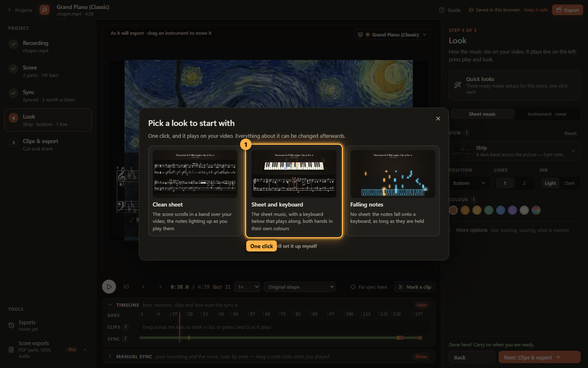The width and height of the screenshot is (588, 368).
Task: Open the Guide help icon
Action: click(441, 10)
